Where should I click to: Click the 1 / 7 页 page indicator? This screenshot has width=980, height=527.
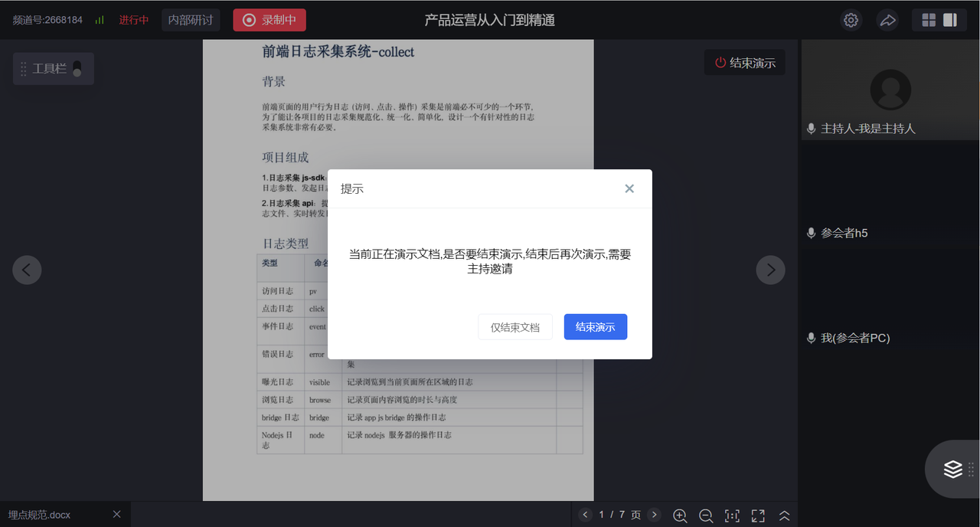coord(620,515)
